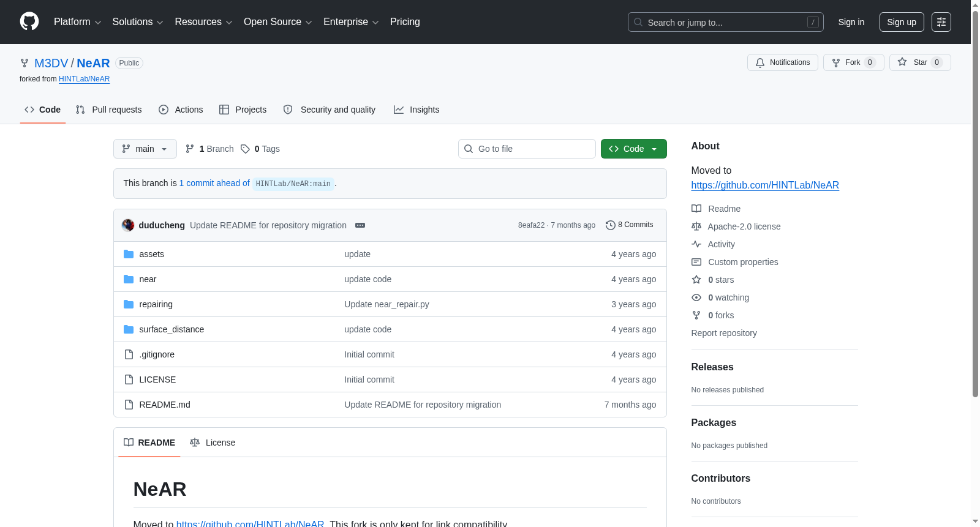The width and height of the screenshot is (980, 527).
Task: Click the Go to file search box
Action: (527, 149)
